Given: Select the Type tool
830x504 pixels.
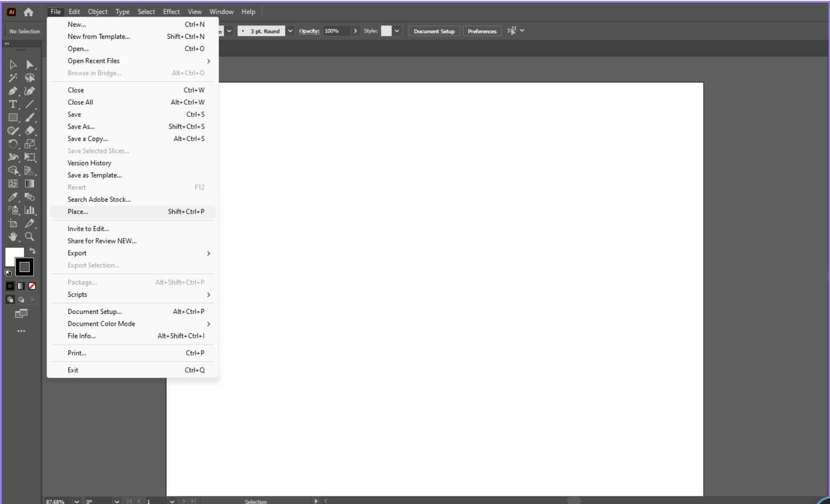Looking at the screenshot, I should pos(14,104).
